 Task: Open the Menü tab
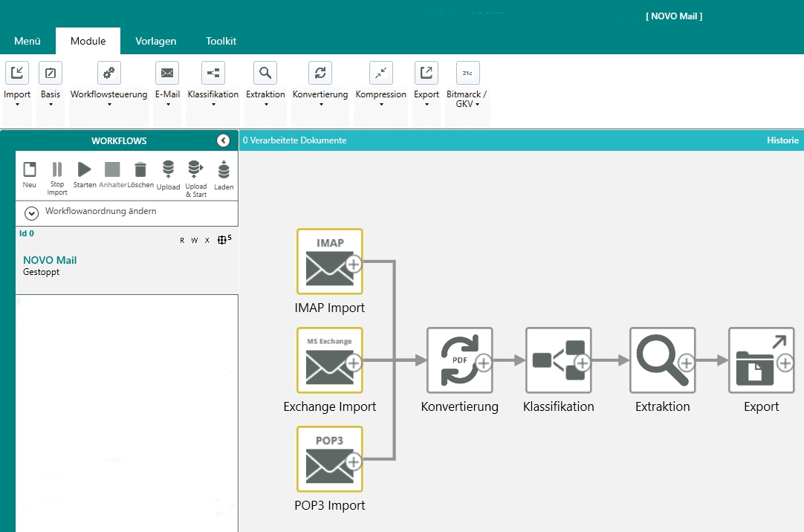coord(27,41)
